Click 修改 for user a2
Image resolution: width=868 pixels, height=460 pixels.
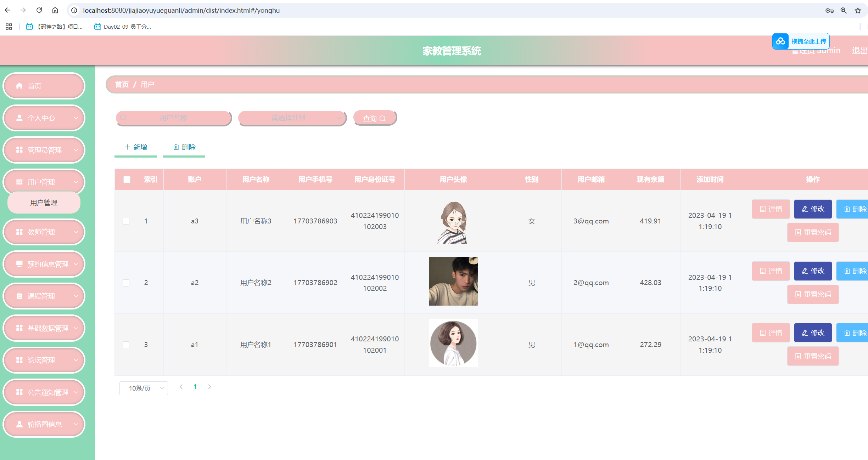[x=813, y=271]
